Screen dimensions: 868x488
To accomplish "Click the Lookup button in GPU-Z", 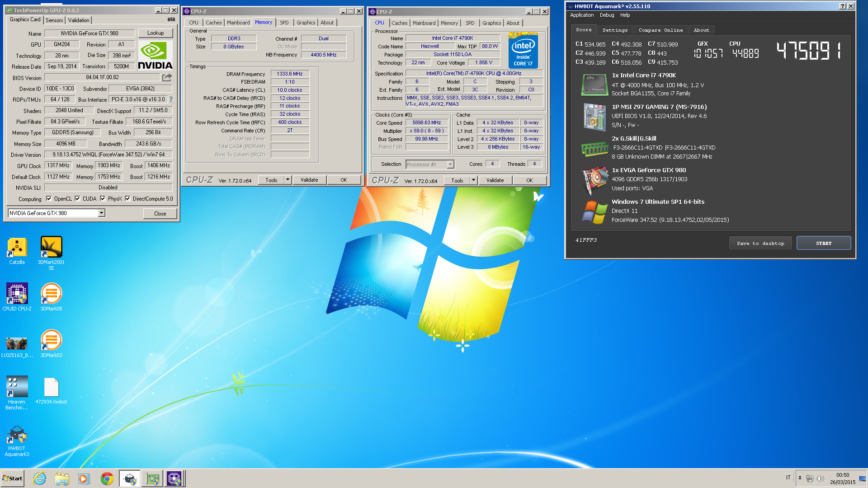I will coord(156,33).
